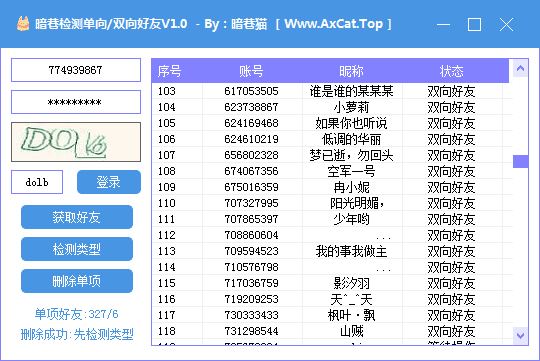This screenshot has height=361, width=540.
Task: Select the nickname 梦已逝,勿回头
Action: [351, 155]
